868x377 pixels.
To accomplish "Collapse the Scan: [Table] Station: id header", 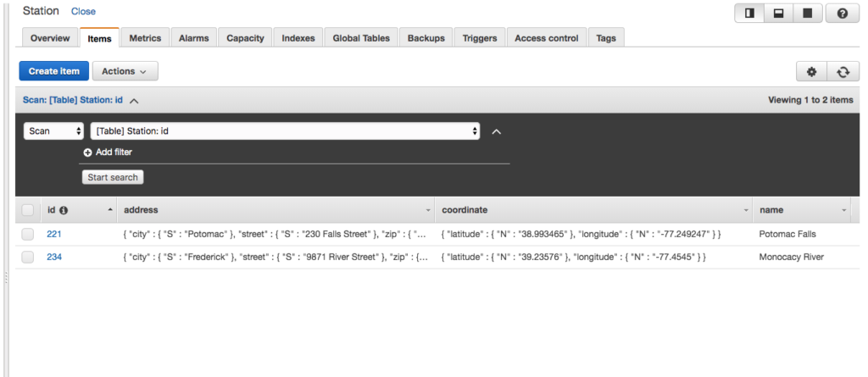I will (134, 101).
